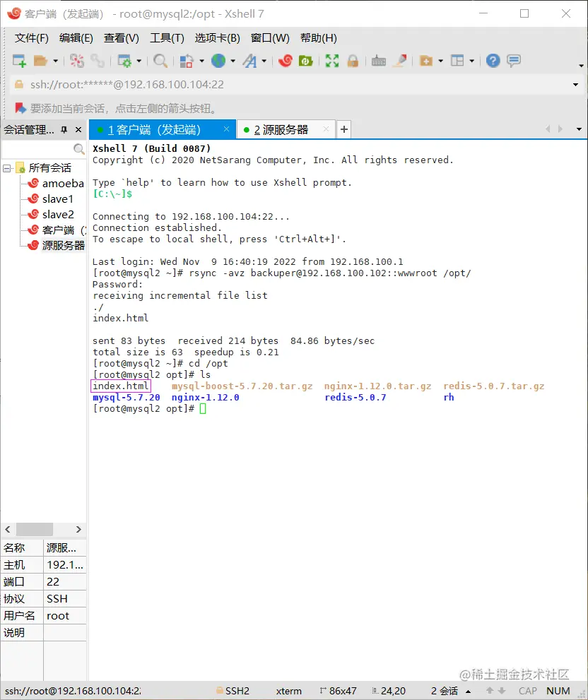Click the Disconnect toolbar icon
This screenshot has height=700, width=588.
pyautogui.click(x=76, y=61)
